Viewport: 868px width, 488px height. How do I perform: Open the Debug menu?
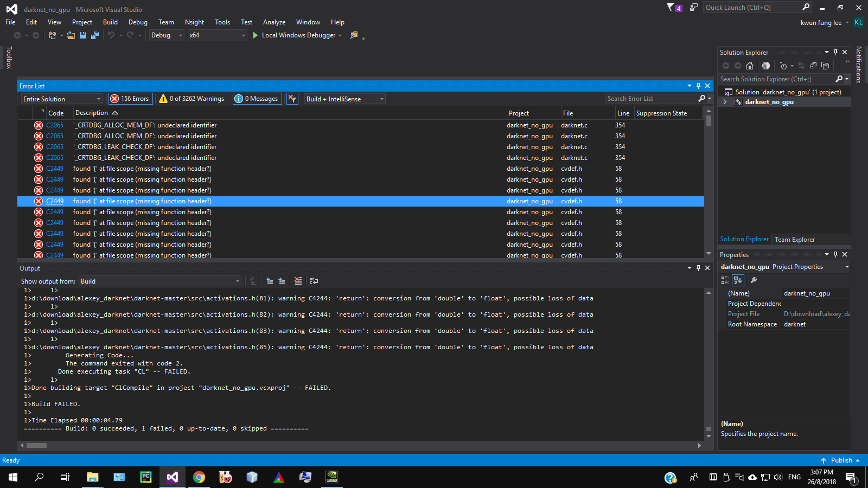coord(138,22)
